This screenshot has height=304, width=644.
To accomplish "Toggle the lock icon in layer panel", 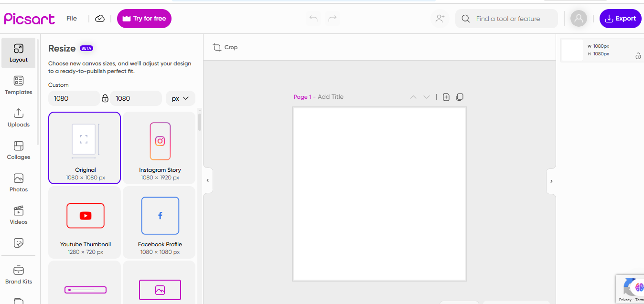I will 638,56.
